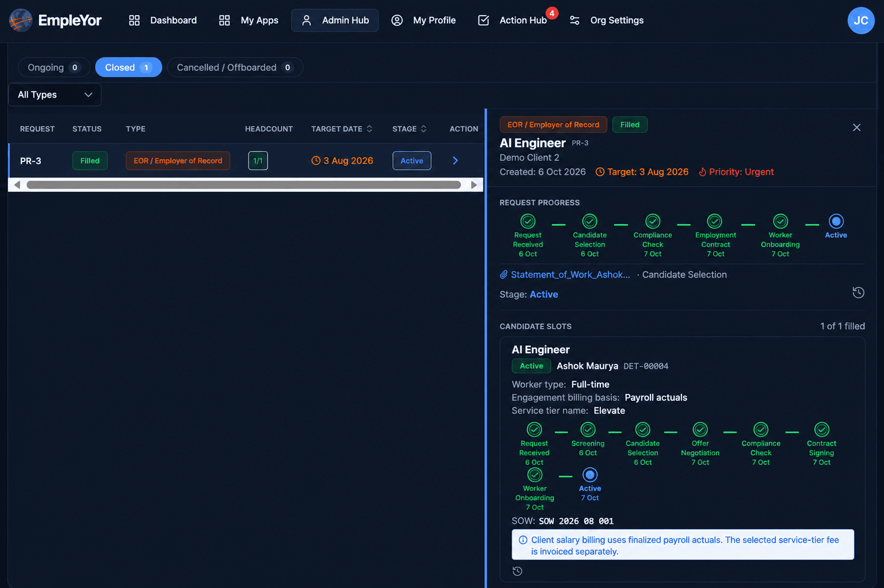Open My Profile

click(x=423, y=20)
